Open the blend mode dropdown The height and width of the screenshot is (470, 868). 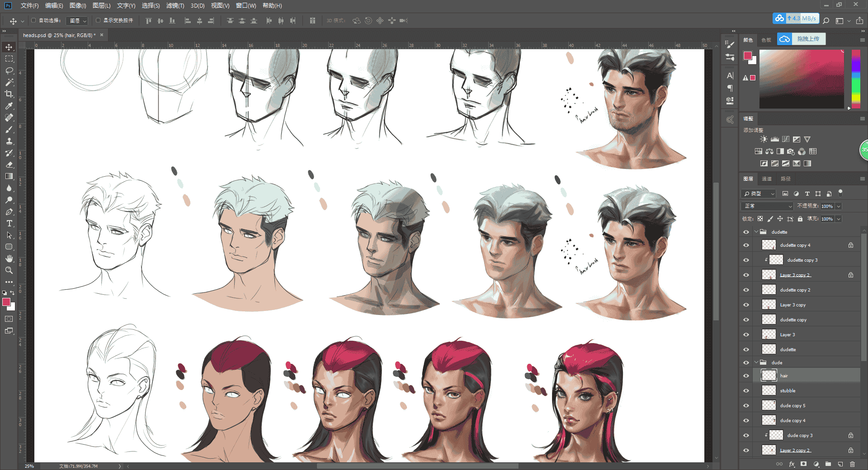tap(768, 206)
